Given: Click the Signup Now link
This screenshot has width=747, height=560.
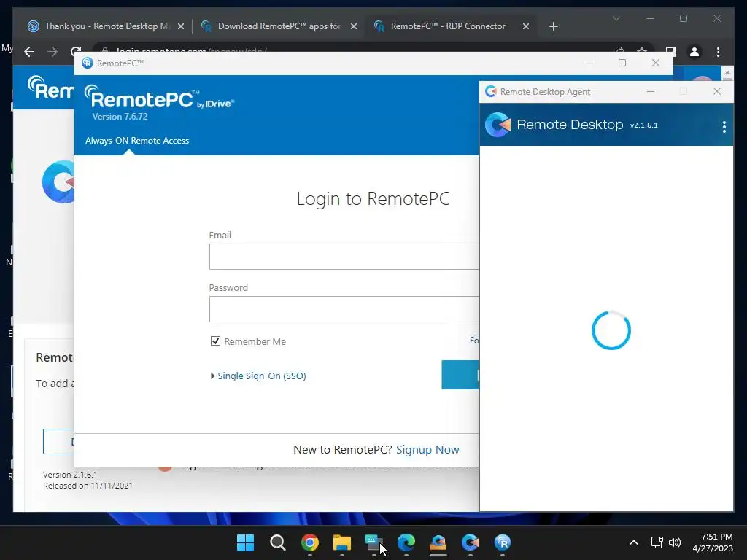Looking at the screenshot, I should [x=427, y=449].
